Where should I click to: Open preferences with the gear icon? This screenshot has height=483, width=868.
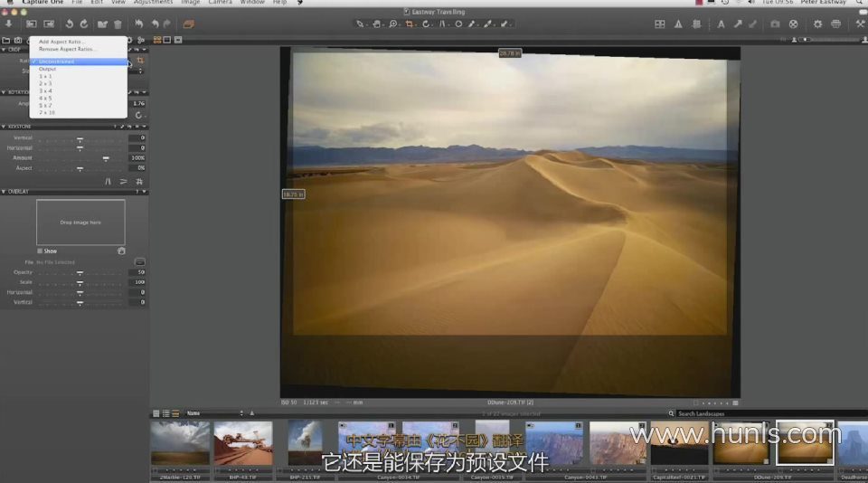pyautogui.click(x=817, y=24)
